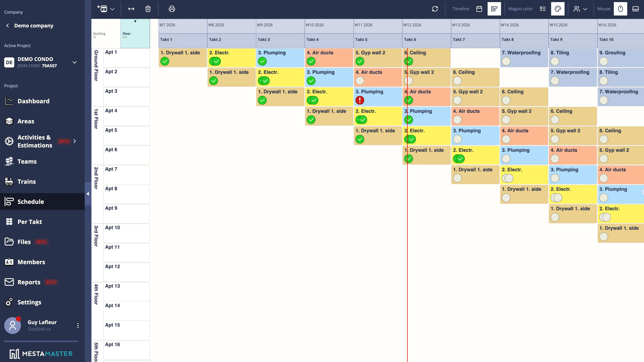The image size is (644, 362).
Task: Open the add wagon dropdown arrow
Action: (113, 9)
